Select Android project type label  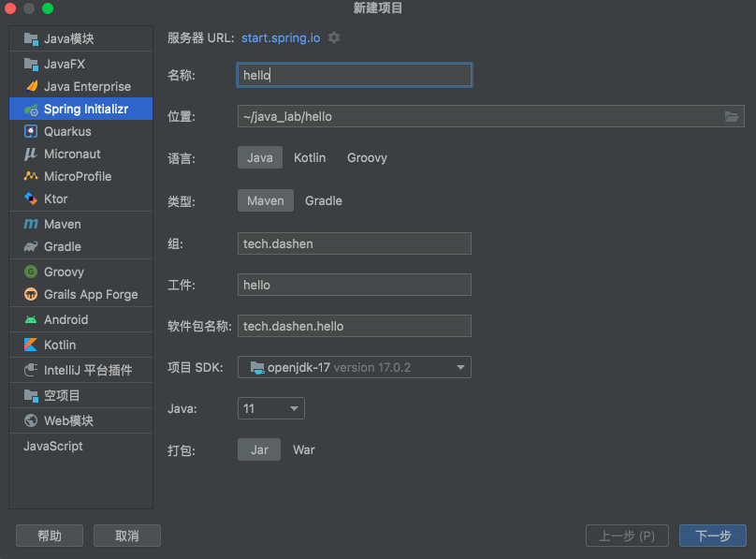pos(66,319)
